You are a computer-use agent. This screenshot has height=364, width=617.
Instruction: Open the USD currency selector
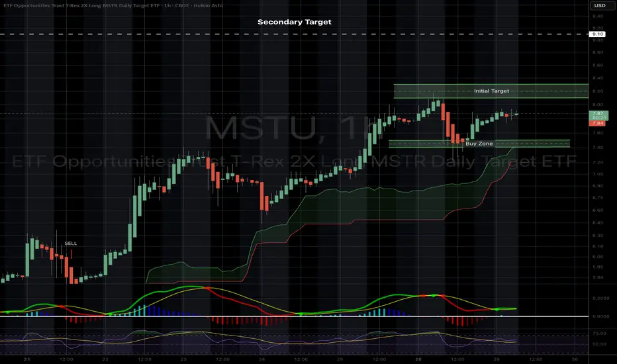[599, 5]
